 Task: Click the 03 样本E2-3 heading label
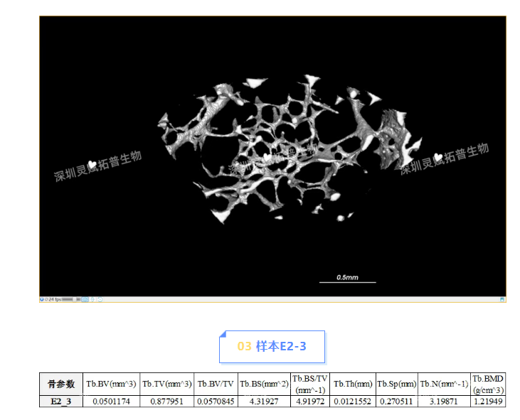click(x=272, y=346)
